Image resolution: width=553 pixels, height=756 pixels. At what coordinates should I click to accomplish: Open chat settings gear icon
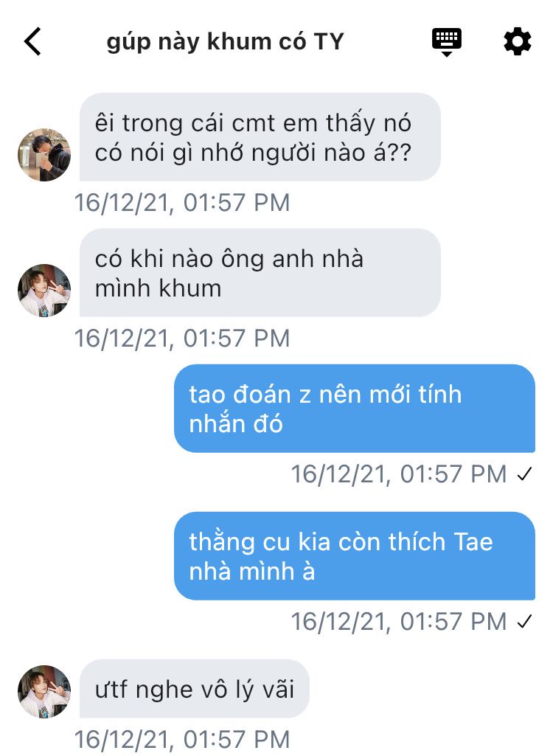click(518, 41)
